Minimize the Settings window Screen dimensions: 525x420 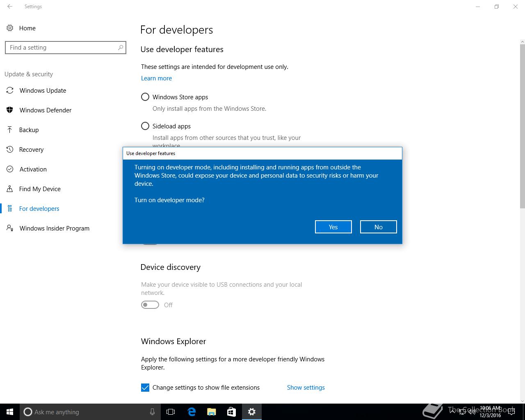click(478, 7)
